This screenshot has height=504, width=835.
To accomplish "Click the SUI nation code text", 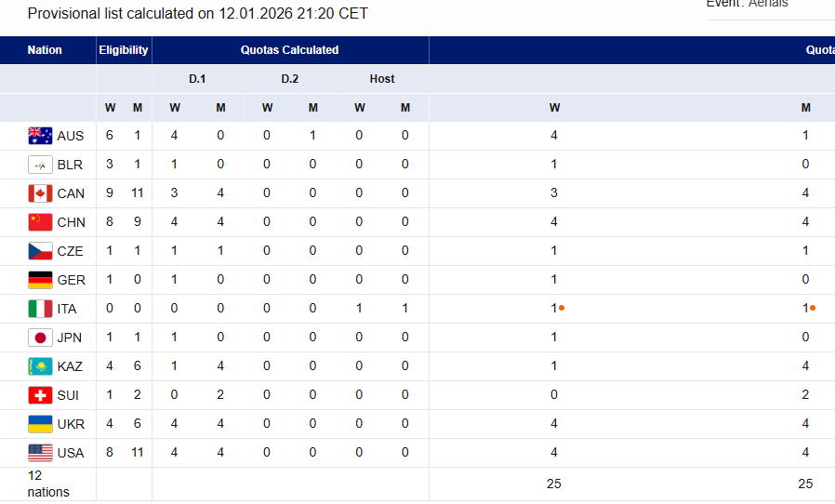I will [x=68, y=396].
